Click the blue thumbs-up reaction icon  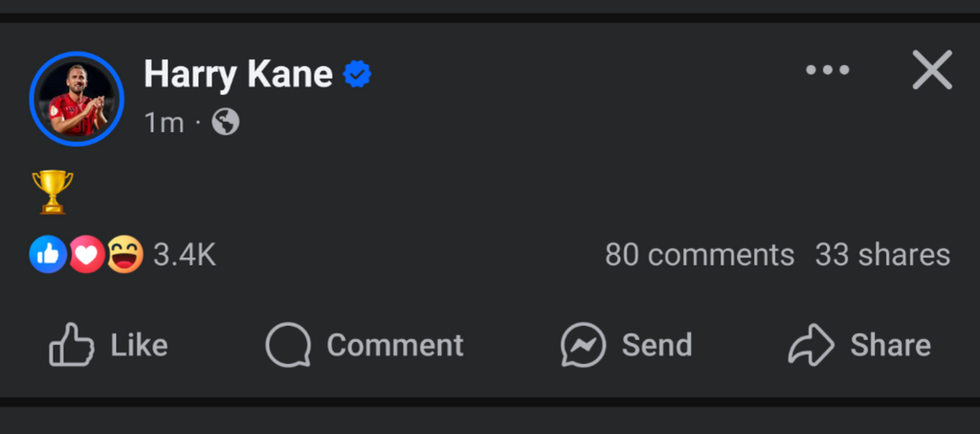48,254
